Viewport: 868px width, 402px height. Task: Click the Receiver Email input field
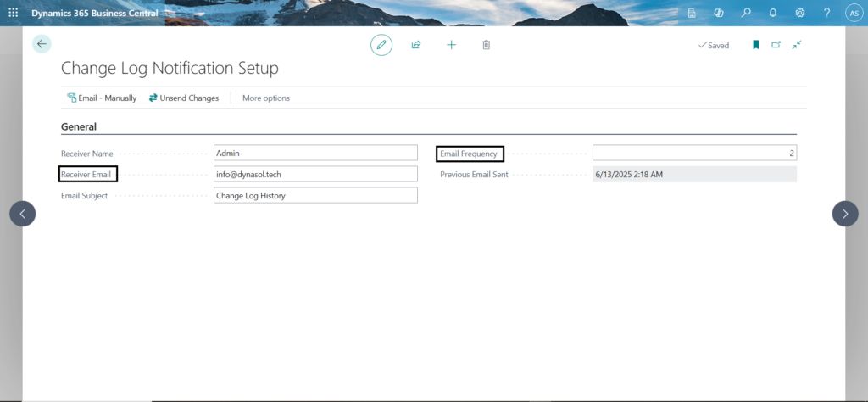pyautogui.click(x=315, y=174)
